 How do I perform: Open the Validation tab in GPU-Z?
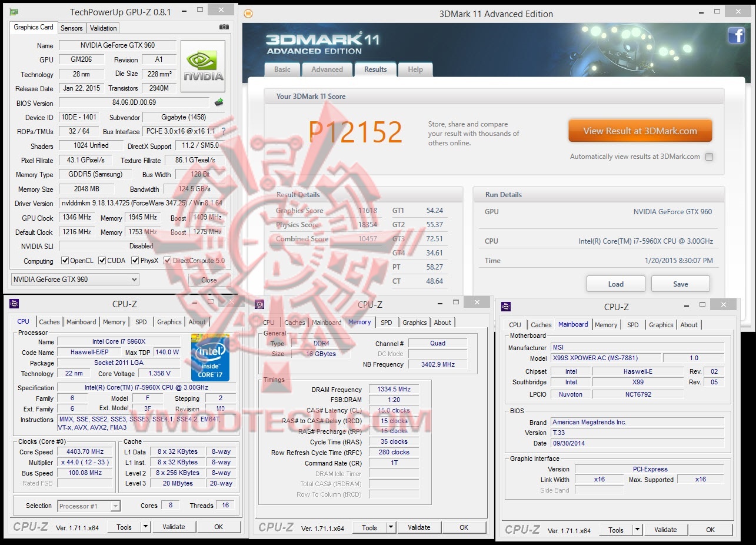tap(104, 28)
